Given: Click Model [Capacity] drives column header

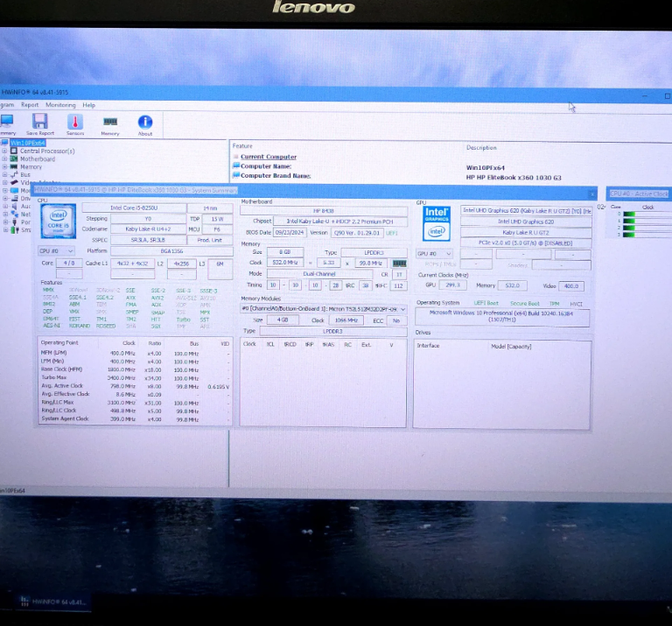Looking at the screenshot, I should pyautogui.click(x=511, y=346).
